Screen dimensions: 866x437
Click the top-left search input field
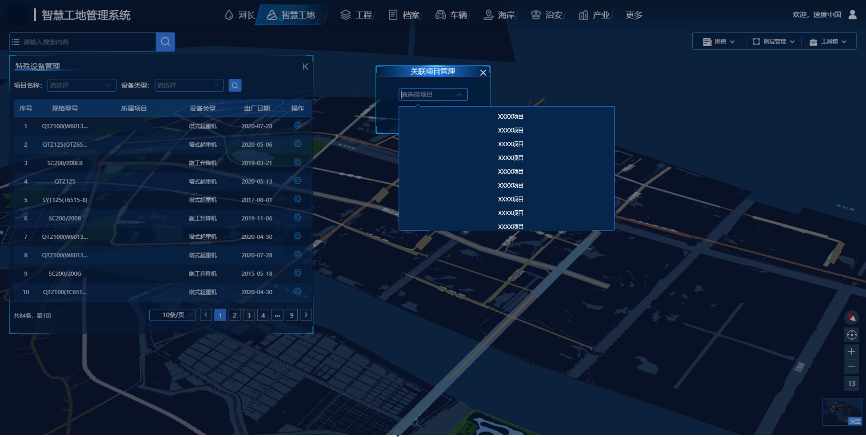[x=84, y=41]
